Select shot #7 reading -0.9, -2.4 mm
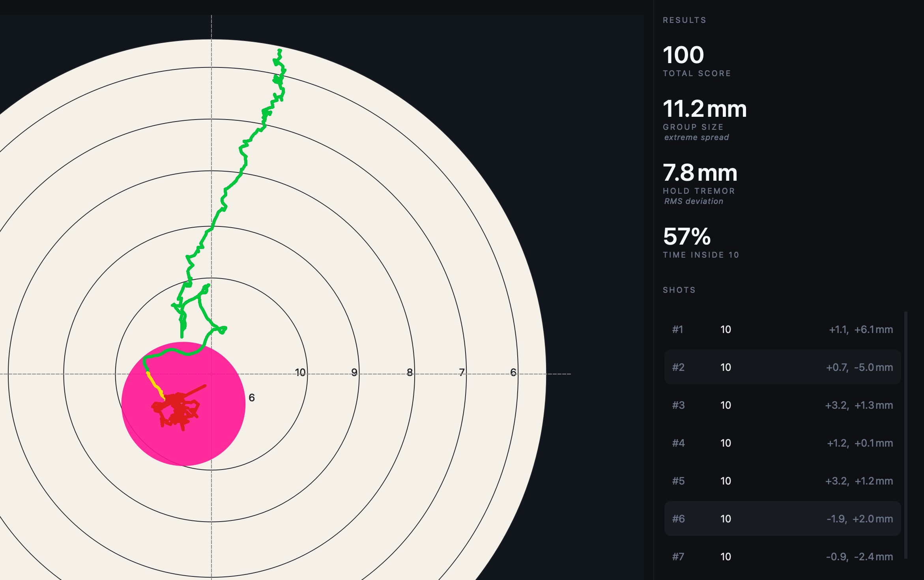Image resolution: width=924 pixels, height=580 pixels. click(x=782, y=557)
